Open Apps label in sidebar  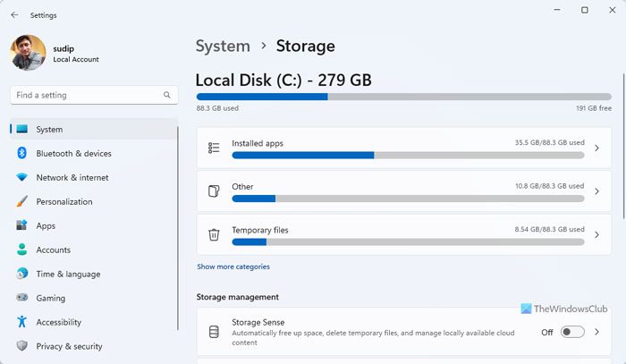click(x=46, y=226)
